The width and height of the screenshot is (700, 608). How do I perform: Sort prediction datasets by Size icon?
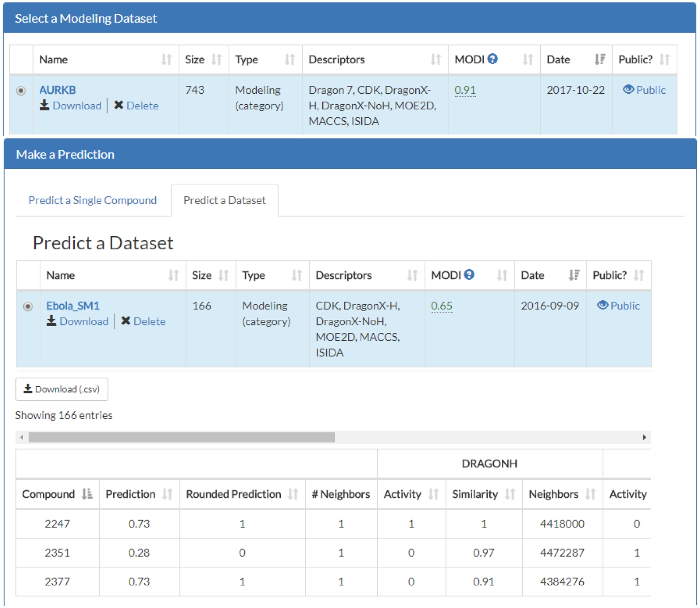coord(223,275)
